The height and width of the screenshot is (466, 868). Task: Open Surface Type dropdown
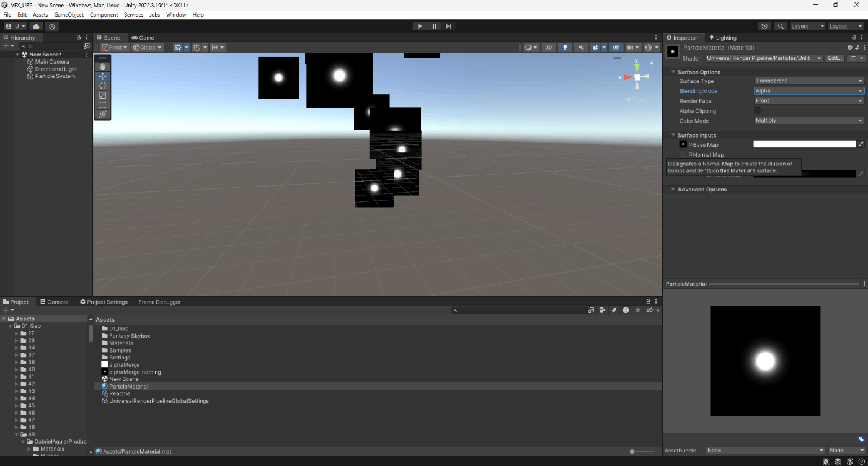808,81
